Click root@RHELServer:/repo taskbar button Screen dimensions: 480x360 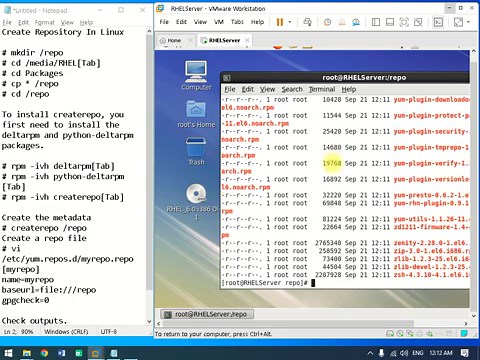(x=207, y=314)
